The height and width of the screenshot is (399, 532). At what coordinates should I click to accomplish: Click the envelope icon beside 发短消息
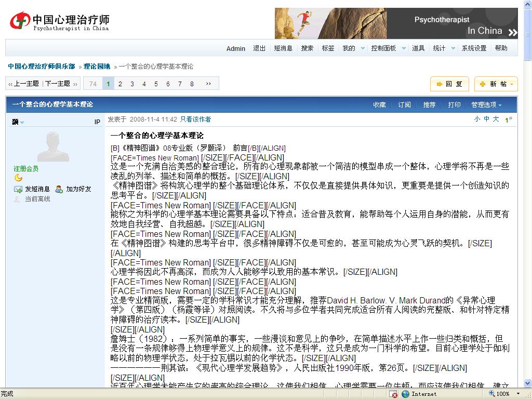(x=18, y=189)
